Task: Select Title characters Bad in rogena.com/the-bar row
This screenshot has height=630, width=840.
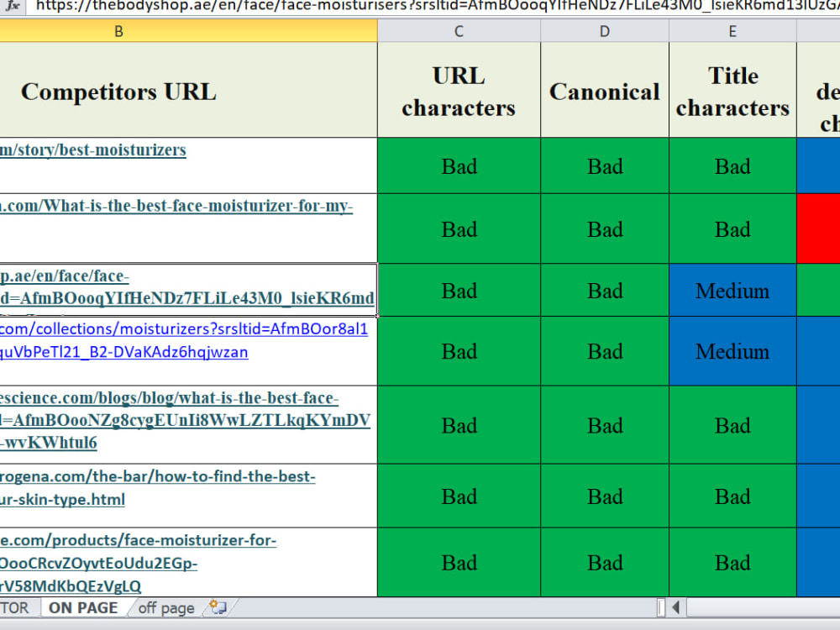Action: pos(732,496)
